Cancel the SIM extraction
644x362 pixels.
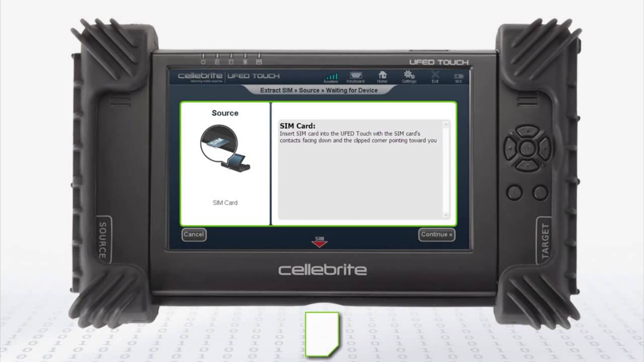[194, 234]
